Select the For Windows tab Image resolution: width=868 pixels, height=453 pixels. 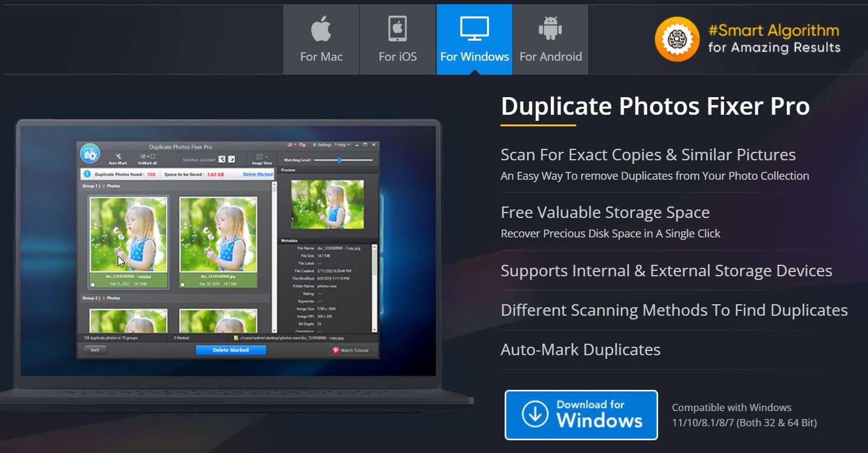(x=474, y=39)
